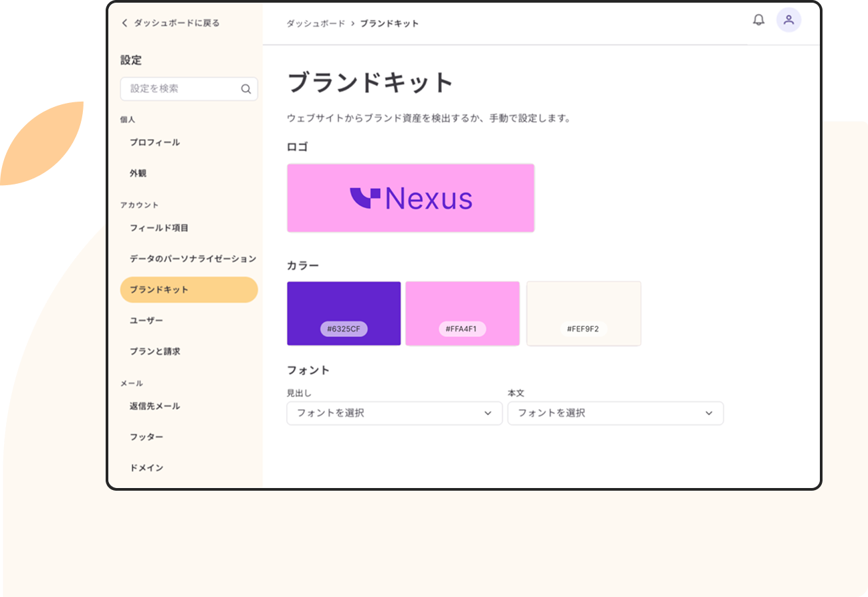This screenshot has height=597, width=868.
Task: Click the search magnifier icon
Action: pos(246,89)
